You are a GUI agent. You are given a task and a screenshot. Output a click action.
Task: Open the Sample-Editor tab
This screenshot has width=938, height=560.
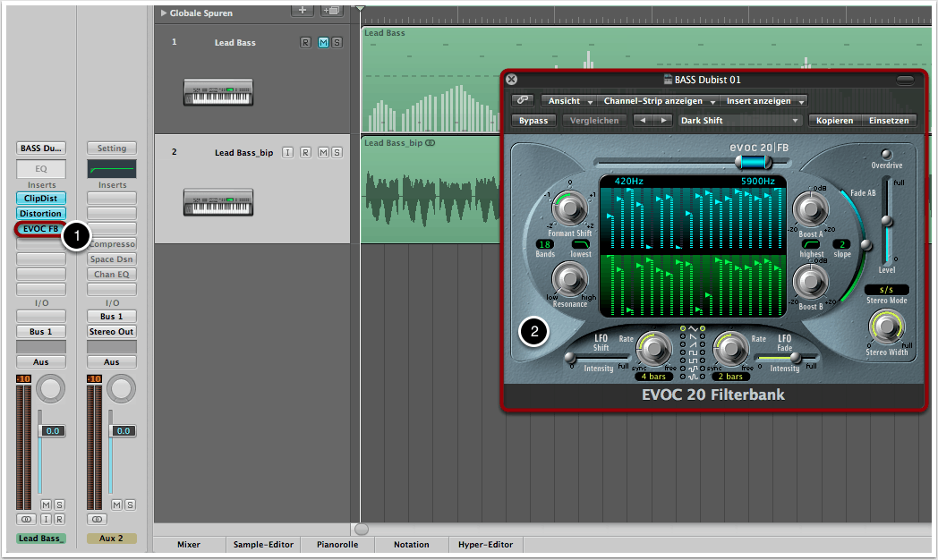pos(262,544)
